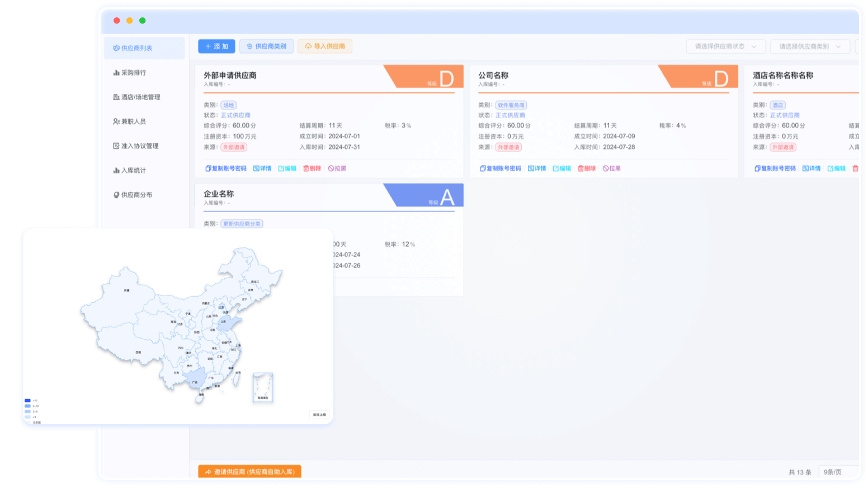The width and height of the screenshot is (868, 487).
Task: Click 导入供应商 button
Action: point(325,46)
